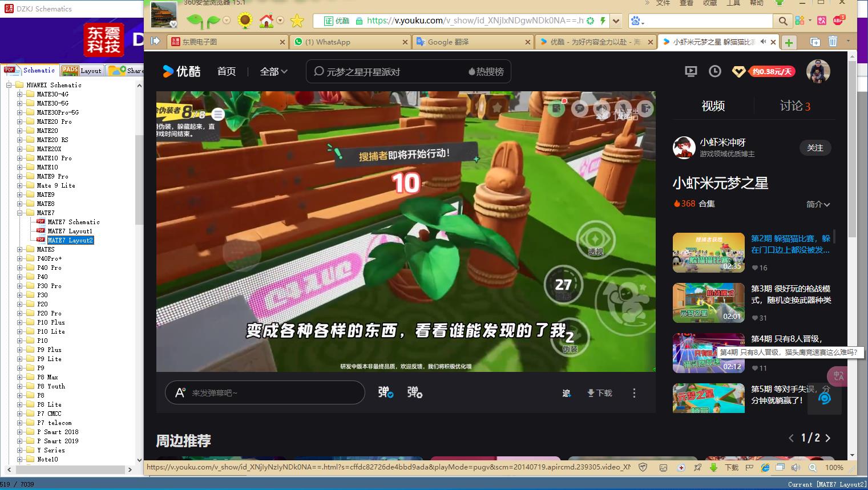Expand the MATE20 Pro tree node

[x=19, y=122]
